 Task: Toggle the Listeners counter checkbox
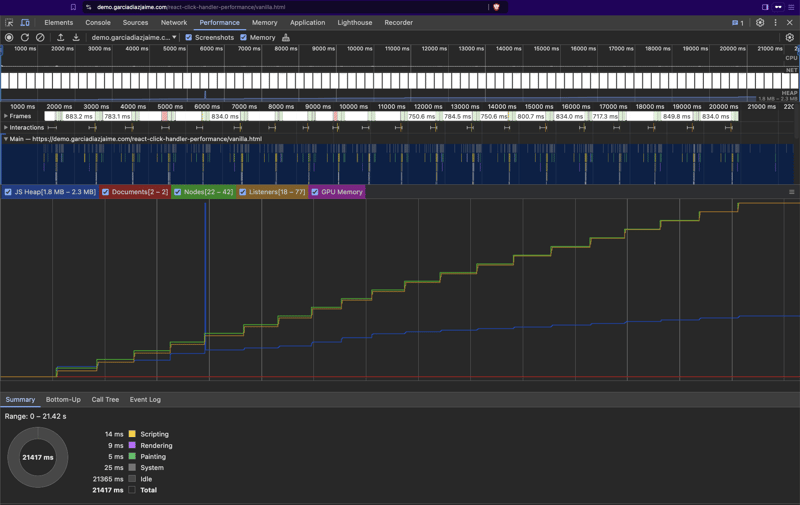click(243, 192)
